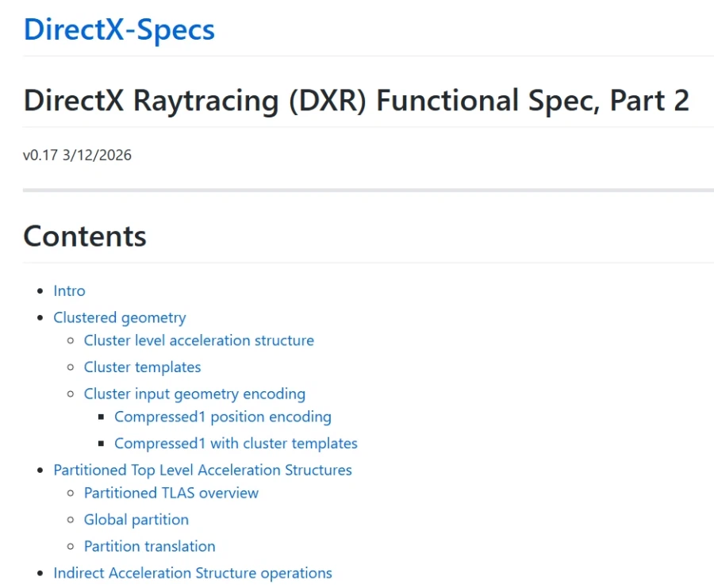Screen dimensions: 714x588
Task: Go to Cluster level acceleration structure
Action: coord(198,340)
